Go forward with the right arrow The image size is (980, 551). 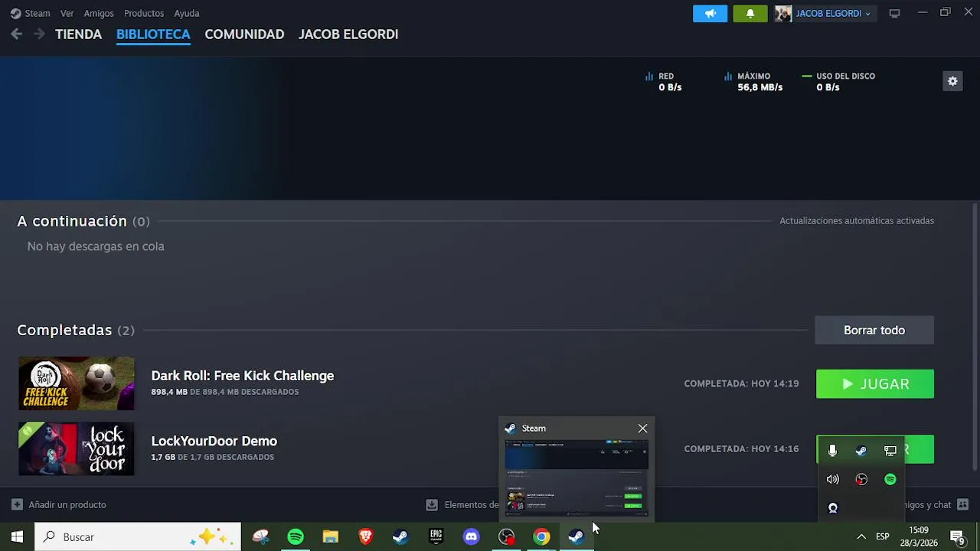[39, 34]
